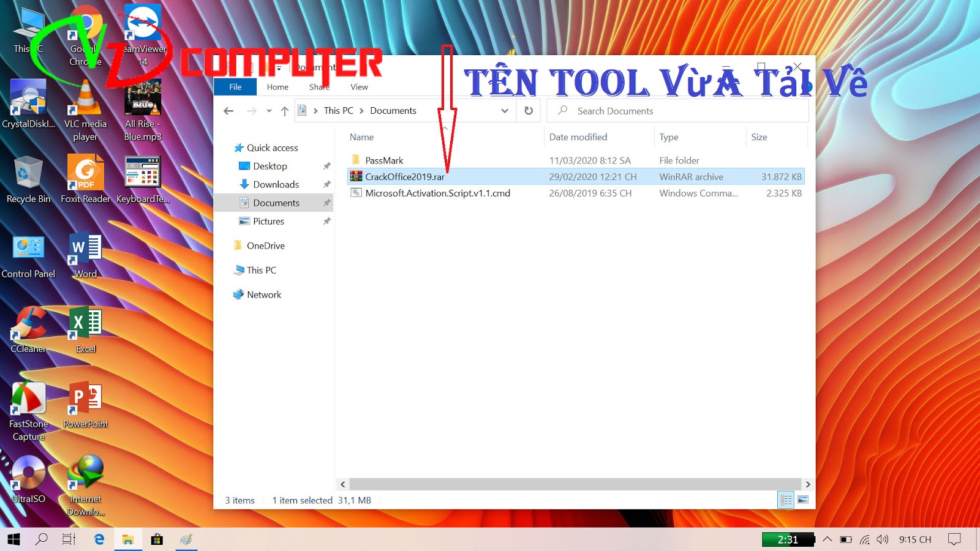Click the chevron before This PC in address bar
This screenshot has height=551, width=980.
click(x=315, y=111)
